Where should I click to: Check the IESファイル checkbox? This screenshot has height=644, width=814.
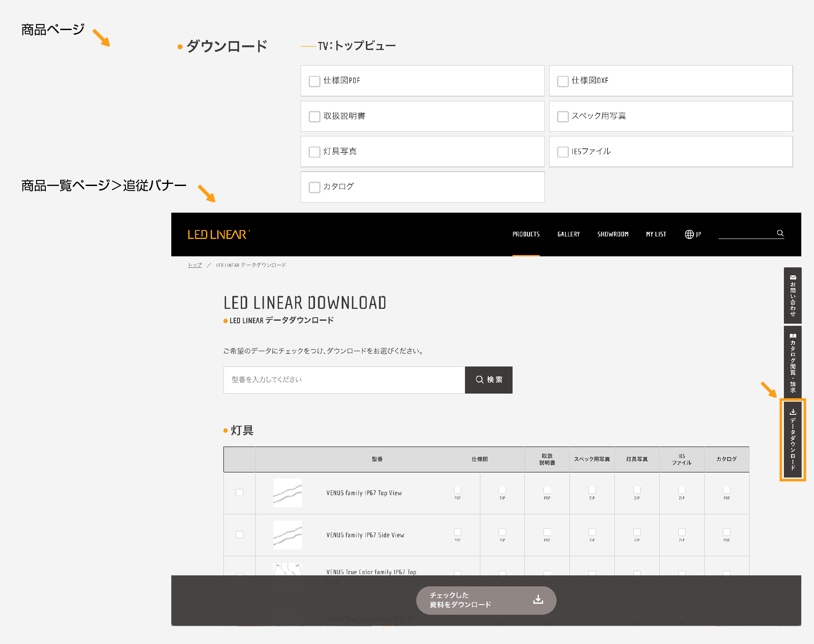point(563,152)
